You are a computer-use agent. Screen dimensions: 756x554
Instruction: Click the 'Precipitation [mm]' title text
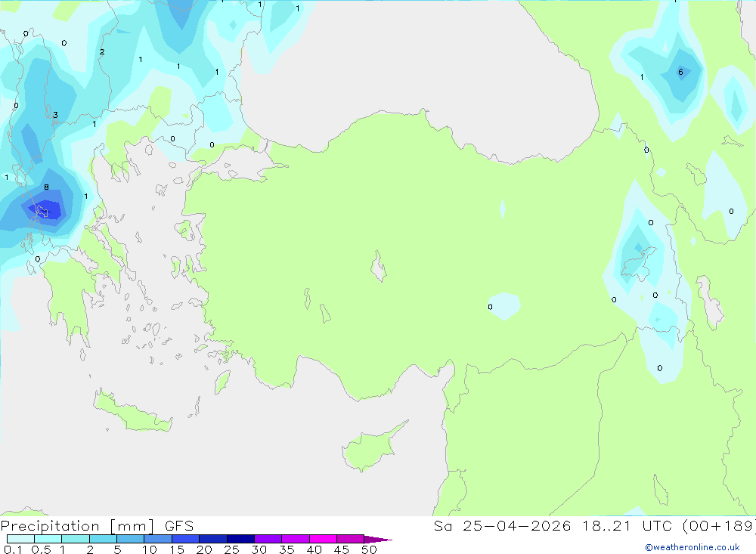coord(78,526)
